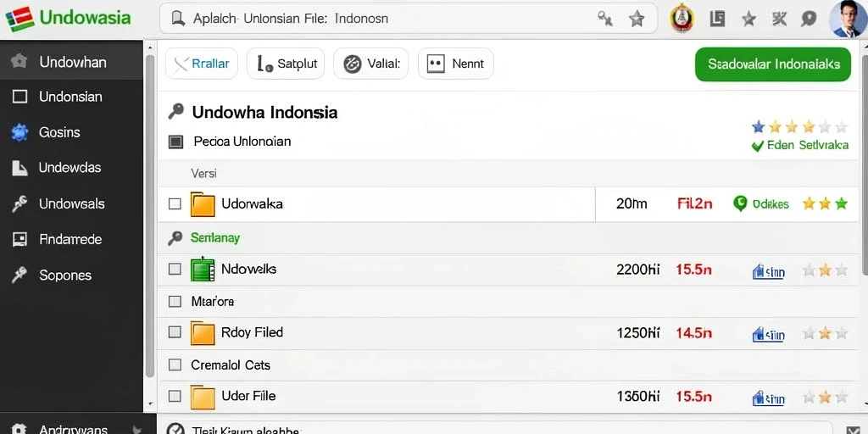Open the round emblem extension icon
Viewport: 868px width, 434px height.
point(682,19)
